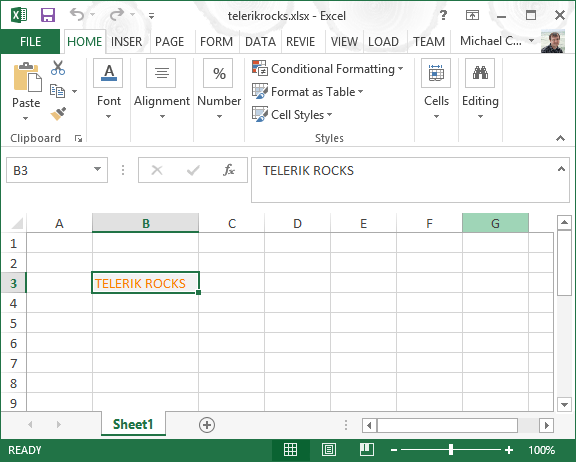Expand the Copy dropdown arrow
The image size is (576, 462).
75,91
